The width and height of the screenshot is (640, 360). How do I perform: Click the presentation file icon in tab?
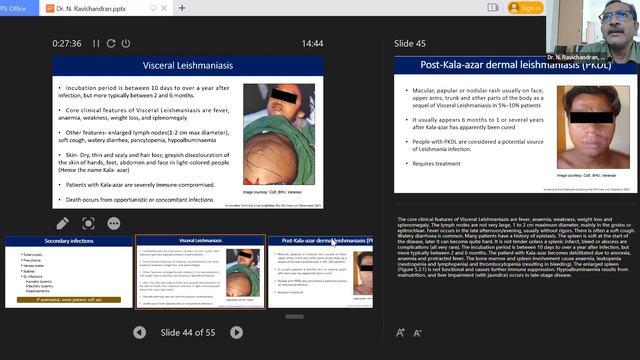(x=50, y=8)
